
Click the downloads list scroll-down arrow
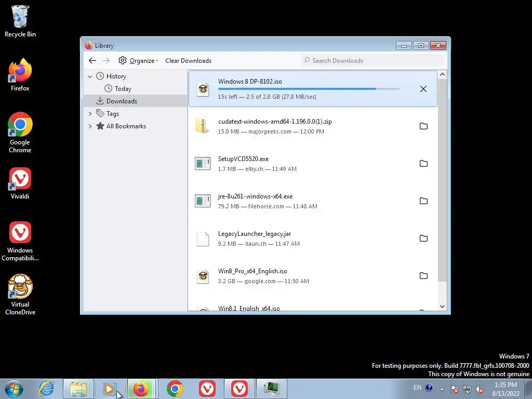(x=442, y=307)
